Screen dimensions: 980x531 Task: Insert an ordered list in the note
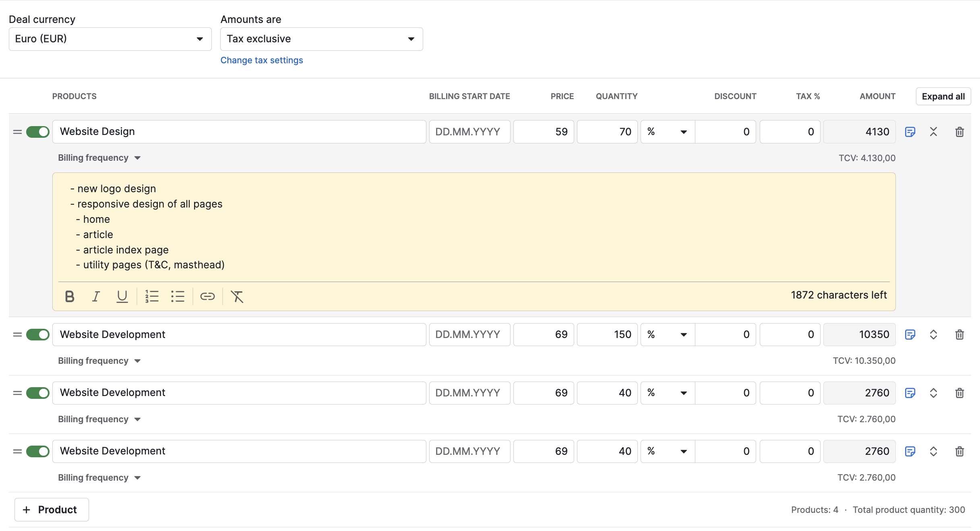(152, 296)
